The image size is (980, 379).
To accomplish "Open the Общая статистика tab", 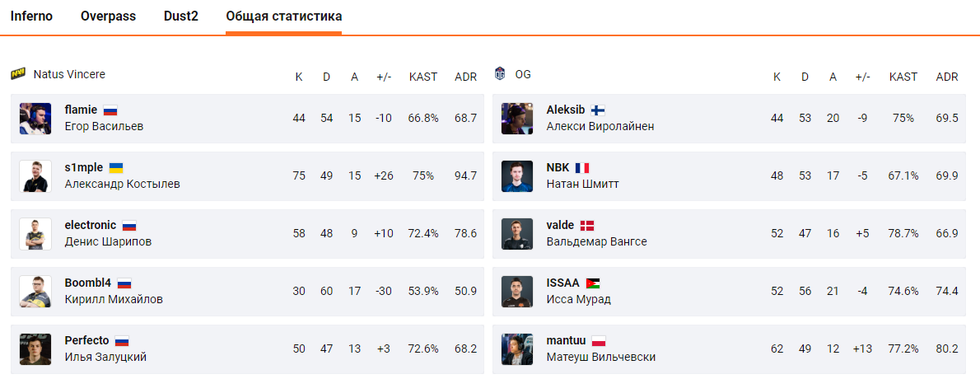I will [x=284, y=16].
